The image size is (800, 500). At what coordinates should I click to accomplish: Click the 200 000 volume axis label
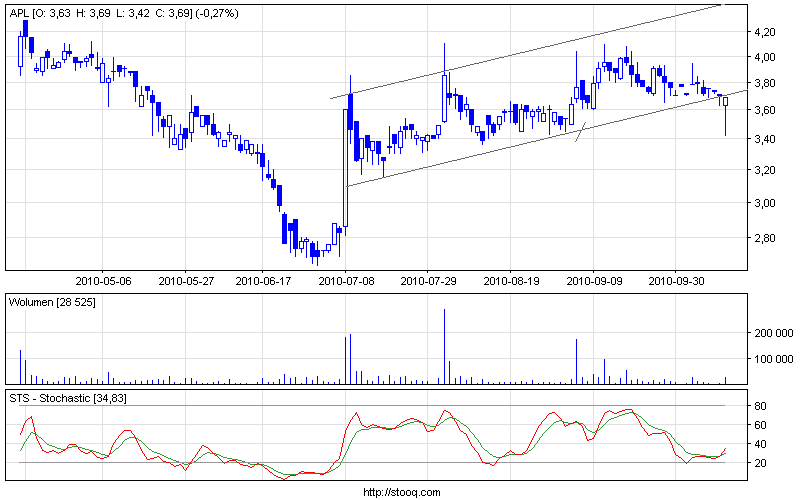pyautogui.click(x=773, y=333)
